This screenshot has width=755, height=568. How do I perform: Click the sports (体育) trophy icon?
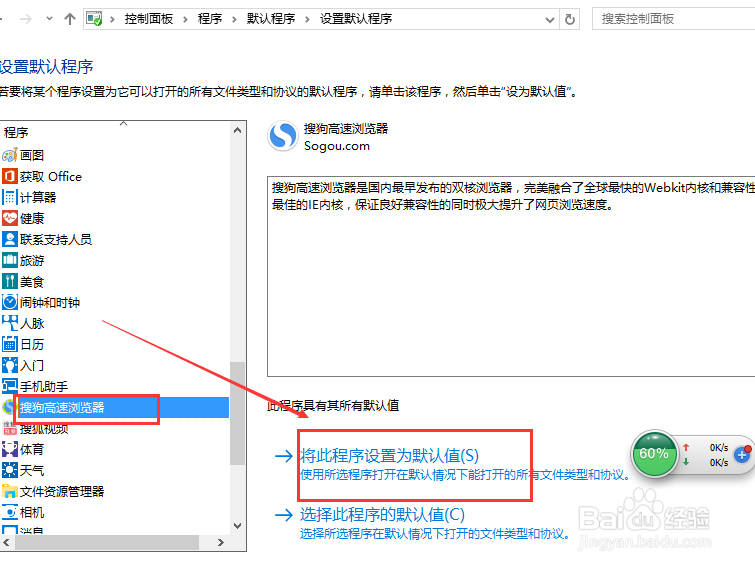click(10, 450)
